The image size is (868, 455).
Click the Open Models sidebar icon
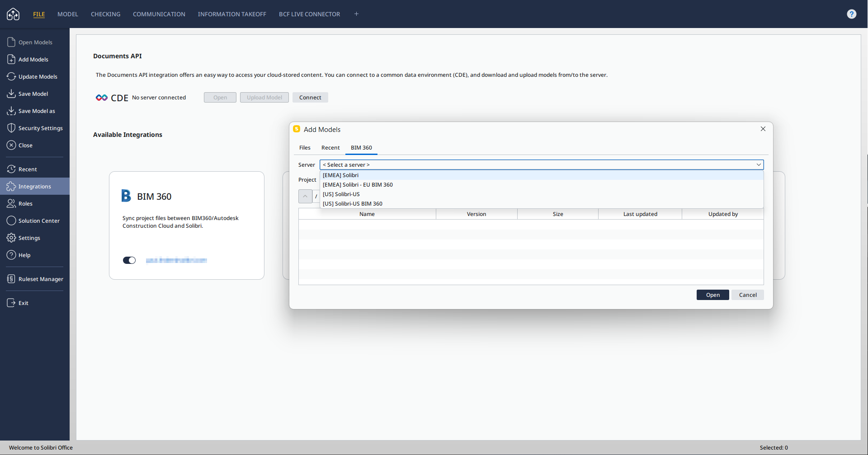[11, 42]
